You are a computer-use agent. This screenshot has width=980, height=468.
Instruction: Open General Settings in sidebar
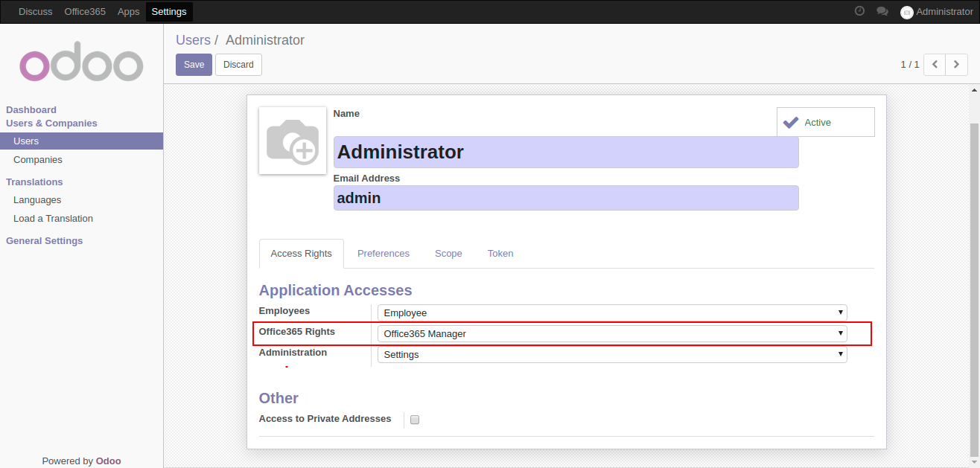(x=45, y=241)
